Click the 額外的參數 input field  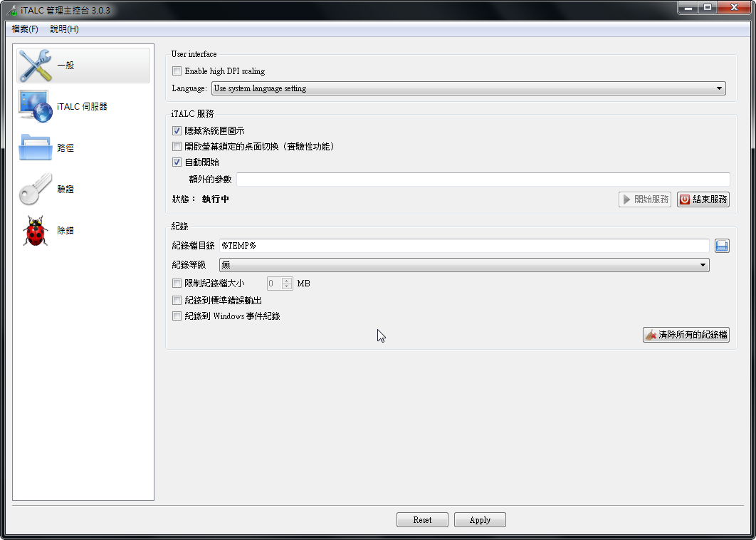pos(483,179)
